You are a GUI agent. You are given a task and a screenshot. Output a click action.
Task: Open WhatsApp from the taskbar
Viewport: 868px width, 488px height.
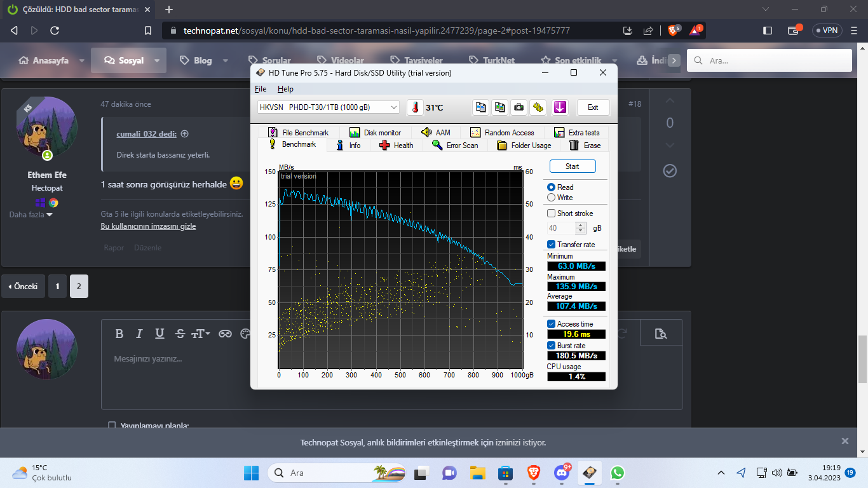(x=617, y=473)
